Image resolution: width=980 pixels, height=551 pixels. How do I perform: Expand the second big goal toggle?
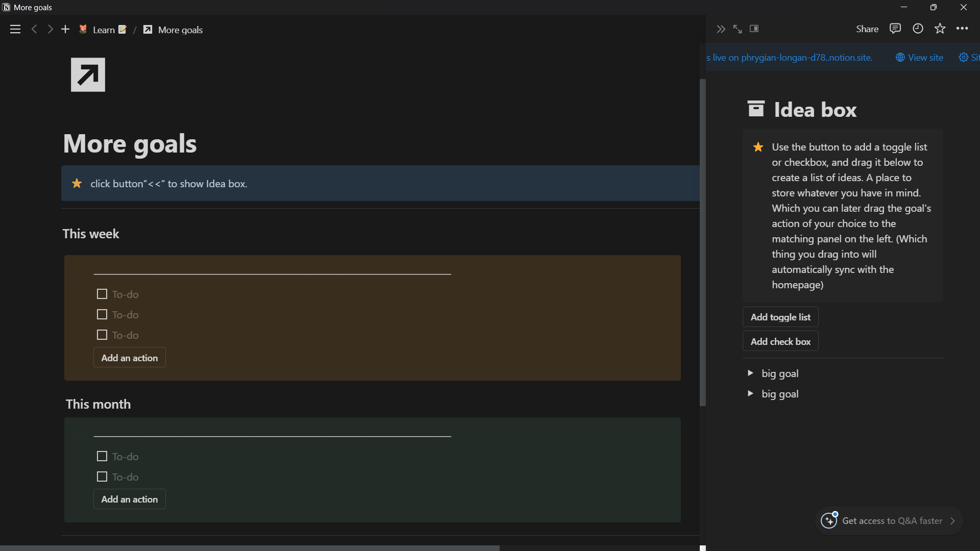click(x=750, y=393)
